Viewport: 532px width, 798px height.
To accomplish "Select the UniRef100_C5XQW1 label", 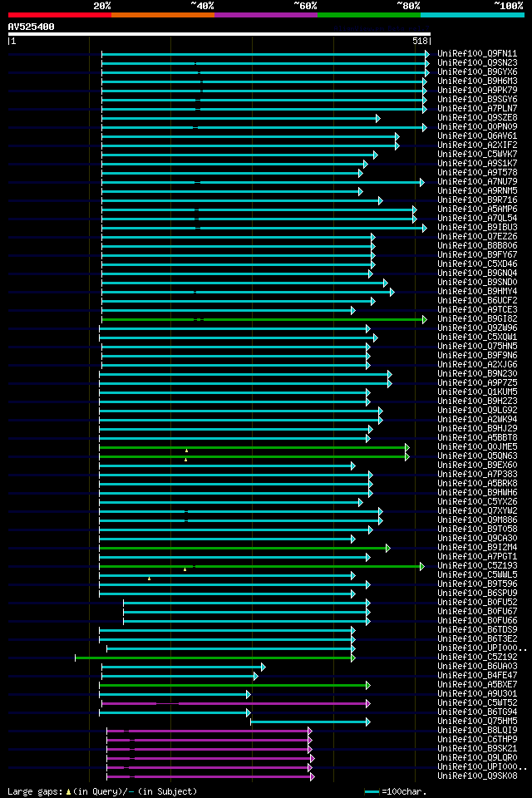I will [x=477, y=337].
